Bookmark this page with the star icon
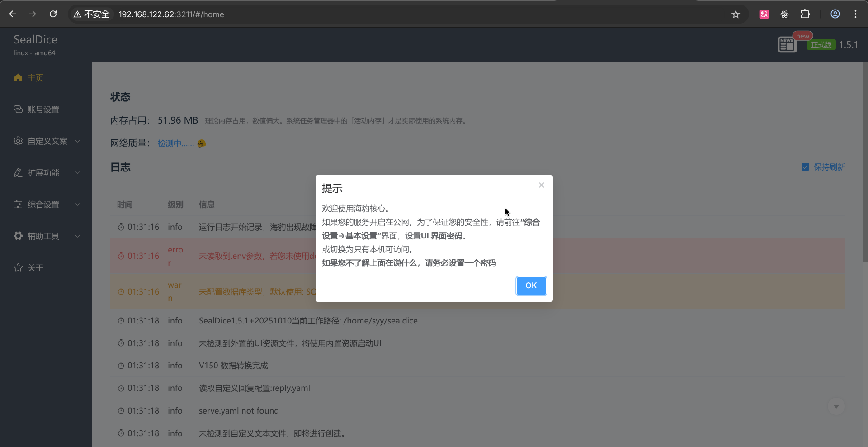Viewport: 868px width, 447px height. (736, 14)
